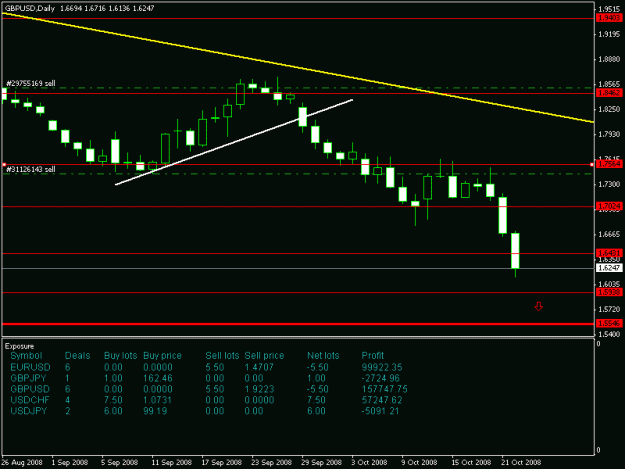Click GBPJPY profit value -2724.96
Image resolution: width=625 pixels, height=469 pixels.
(x=380, y=378)
